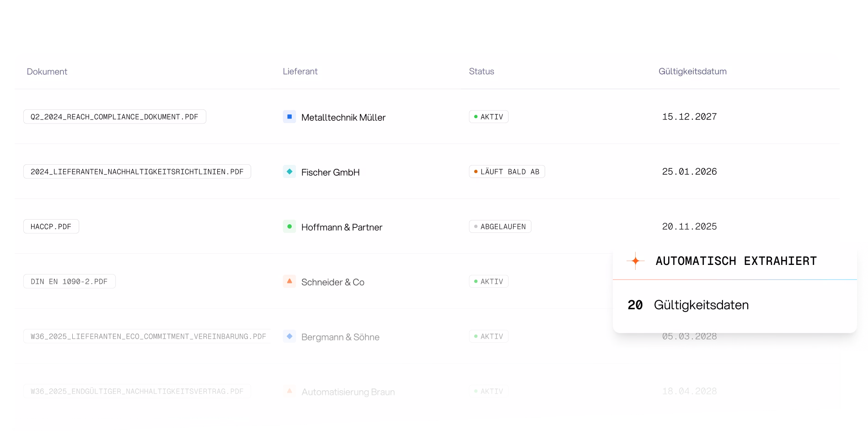Open W36_2025_LIEFERANTEN_ECO_COMMITMENT_VEREINBARUNG.PDF file
This screenshot has height=431, width=868.
[147, 336]
